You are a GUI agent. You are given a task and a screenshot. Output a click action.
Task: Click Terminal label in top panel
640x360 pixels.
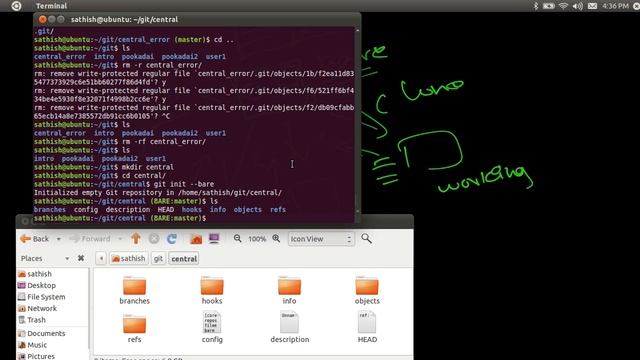51,6
